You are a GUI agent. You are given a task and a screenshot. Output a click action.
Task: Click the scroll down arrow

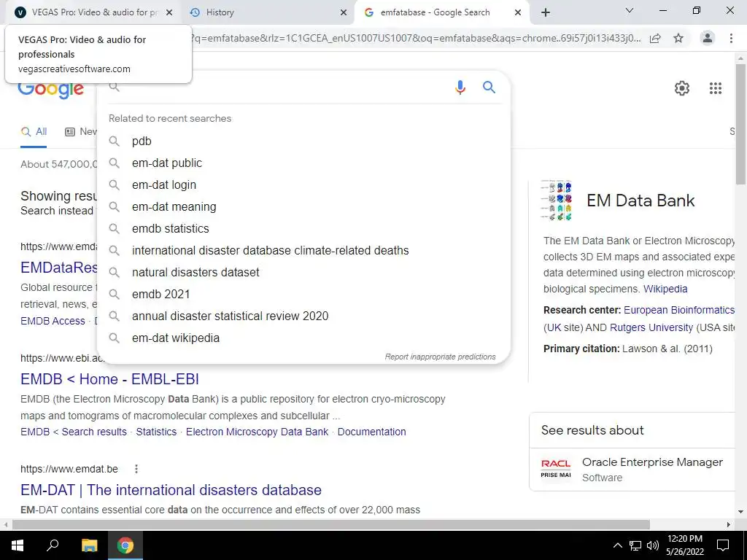[x=740, y=513]
